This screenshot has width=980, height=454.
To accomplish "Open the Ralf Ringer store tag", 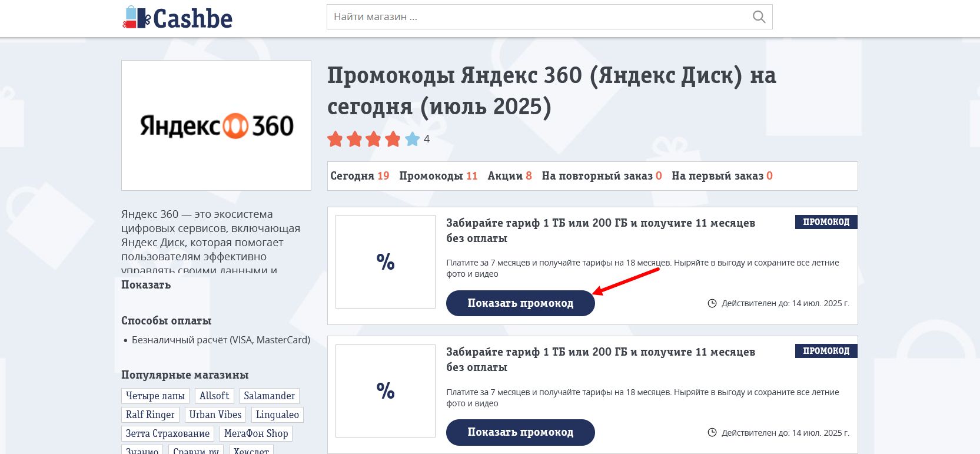I will [150, 415].
